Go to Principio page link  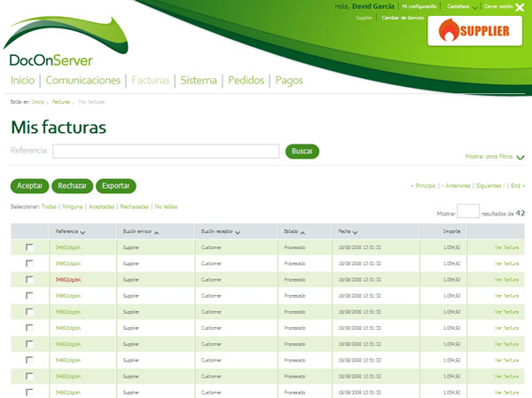coord(423,185)
